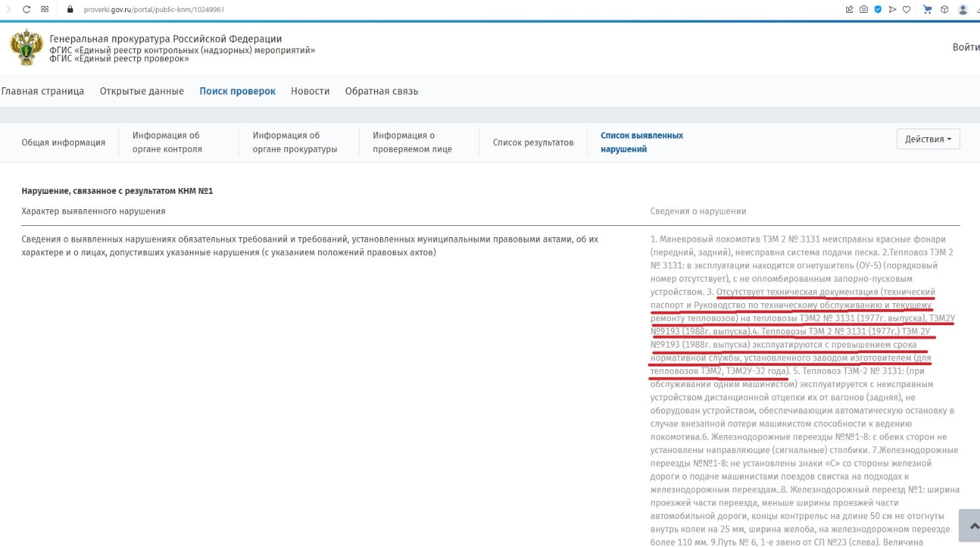Go forward with the browser forward arrow
The image size is (980, 547).
point(8,9)
